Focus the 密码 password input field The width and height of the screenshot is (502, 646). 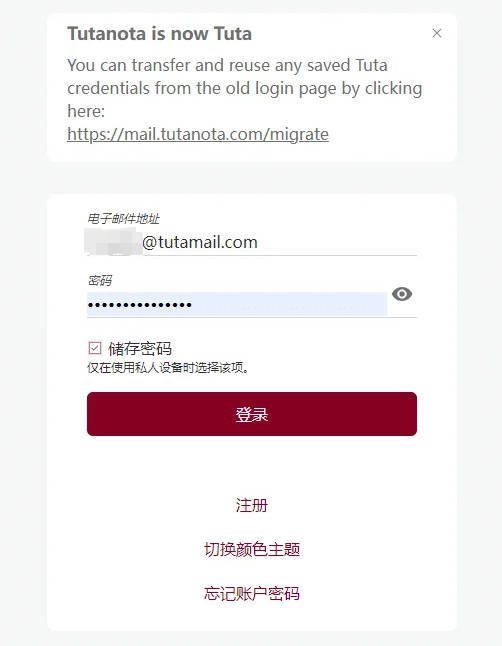237,305
